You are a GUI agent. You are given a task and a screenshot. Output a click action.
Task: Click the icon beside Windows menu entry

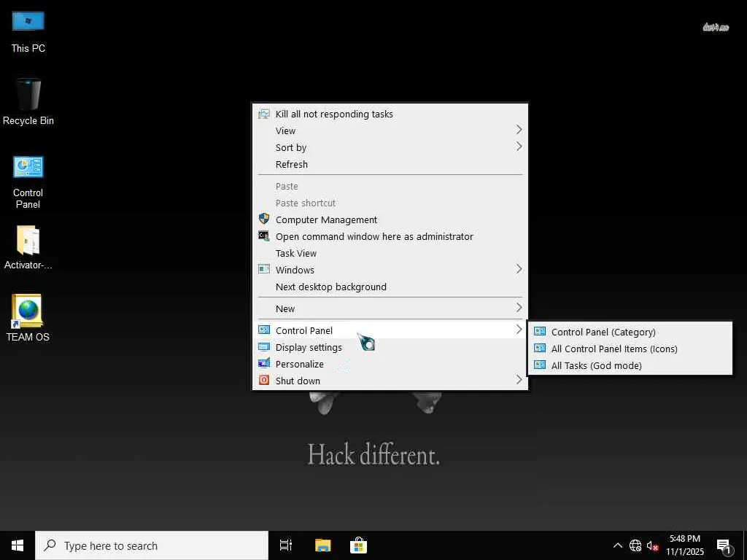tap(264, 269)
